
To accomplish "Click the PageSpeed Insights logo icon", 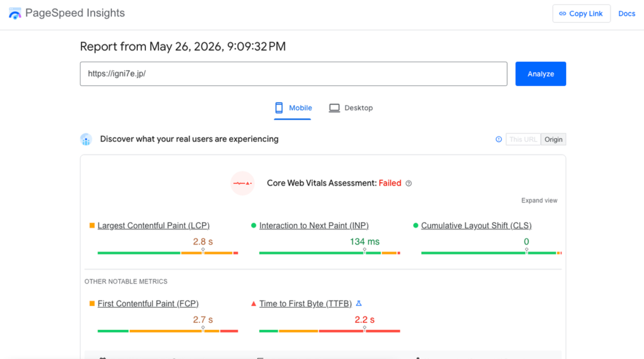I will coord(15,14).
